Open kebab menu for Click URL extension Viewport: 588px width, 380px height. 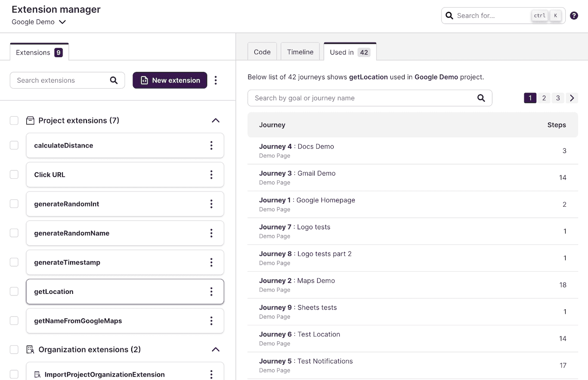click(211, 175)
